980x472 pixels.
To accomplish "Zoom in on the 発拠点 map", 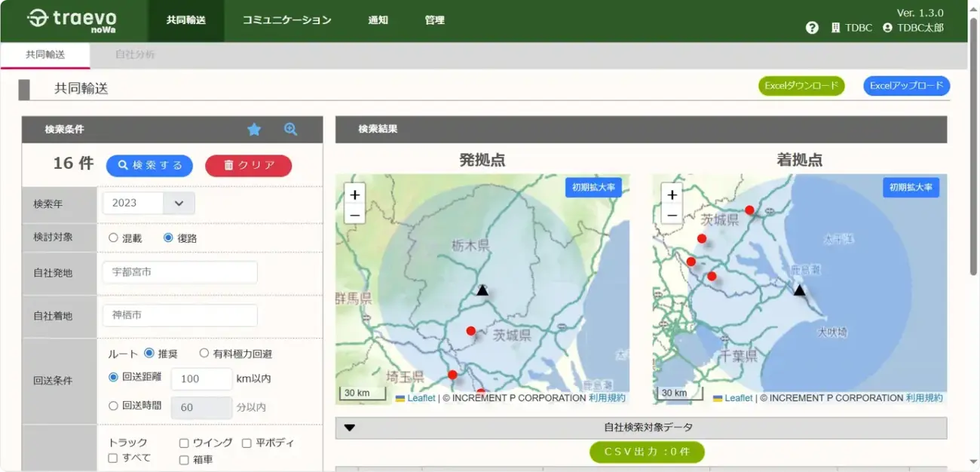I will (x=355, y=195).
